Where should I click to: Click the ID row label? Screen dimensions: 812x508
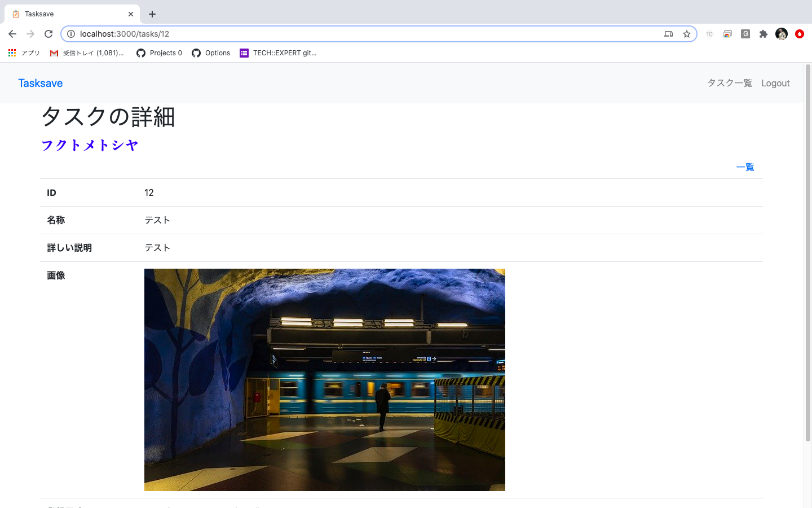pos(51,192)
